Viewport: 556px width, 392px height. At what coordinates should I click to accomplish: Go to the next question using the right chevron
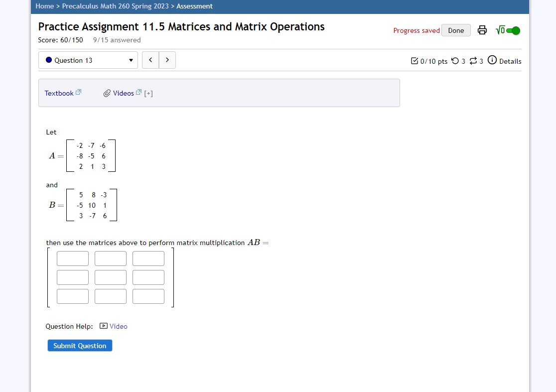(167, 60)
